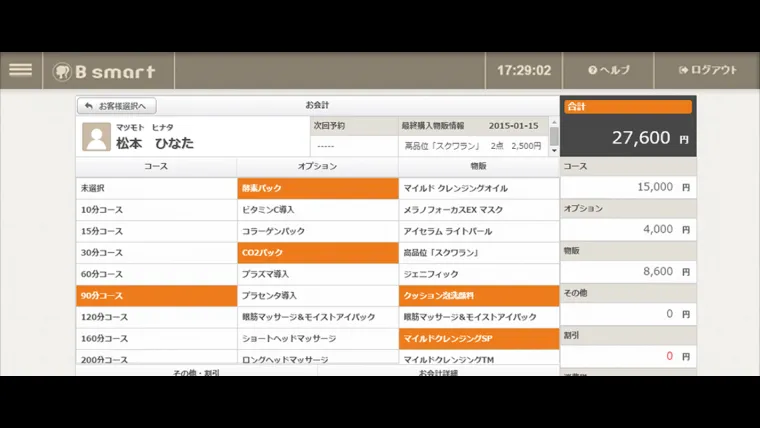Select 200分コース
Image resolution: width=760 pixels, height=428 pixels.
(157, 358)
